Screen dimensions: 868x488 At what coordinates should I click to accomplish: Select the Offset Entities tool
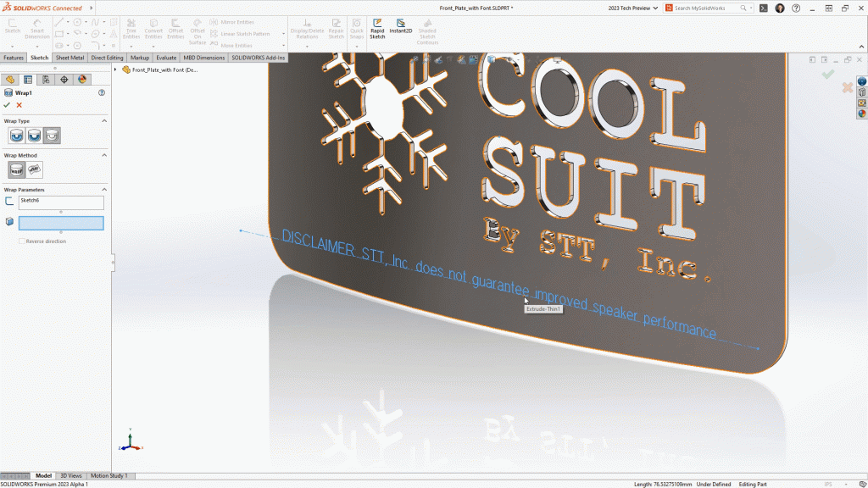tap(175, 29)
